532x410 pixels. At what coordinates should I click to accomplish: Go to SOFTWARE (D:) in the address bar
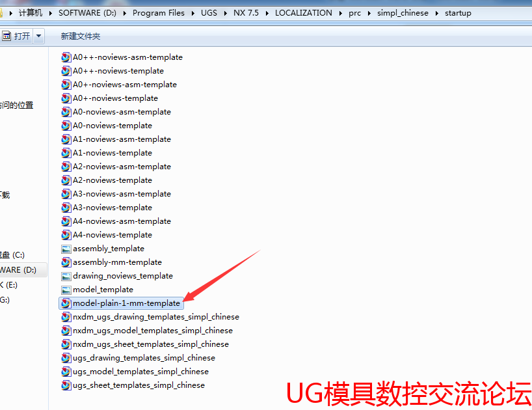(87, 13)
